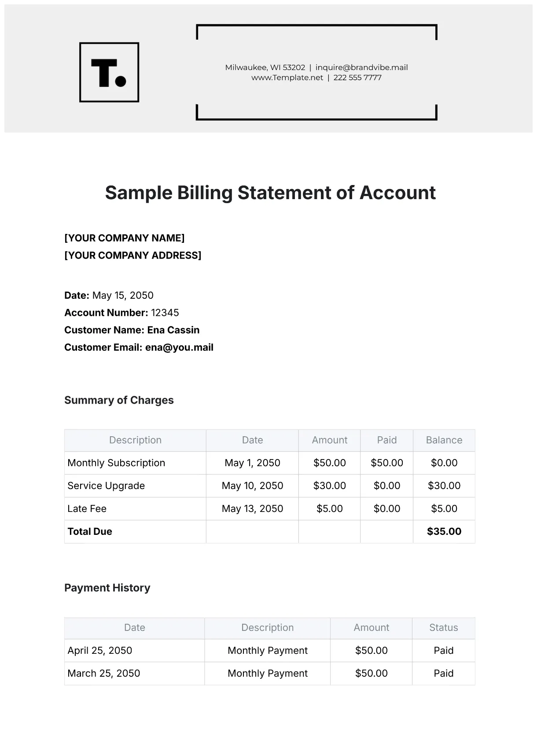This screenshot has height=756, width=537.
Task: Click the [YOUR COMPANY NAME] placeholder
Action: tap(125, 238)
